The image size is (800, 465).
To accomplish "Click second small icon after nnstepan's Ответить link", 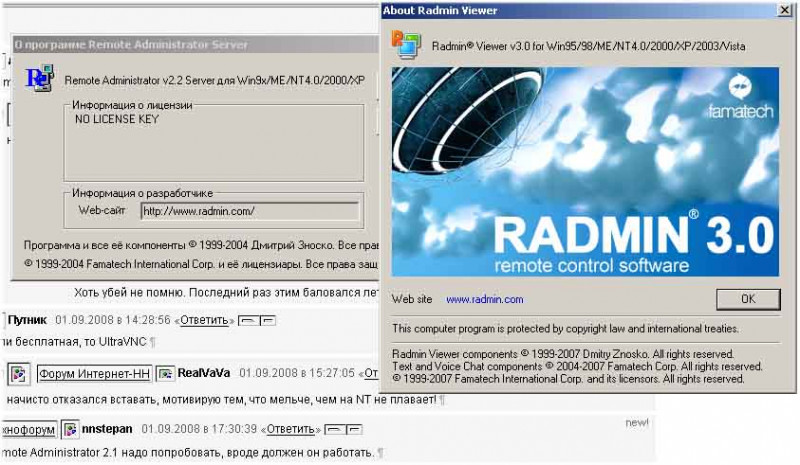I will (x=355, y=429).
